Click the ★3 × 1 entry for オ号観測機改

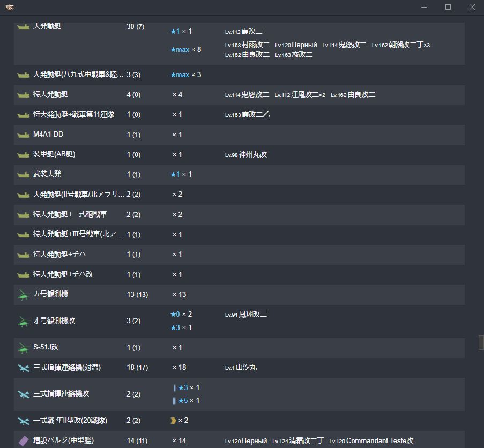point(181,327)
